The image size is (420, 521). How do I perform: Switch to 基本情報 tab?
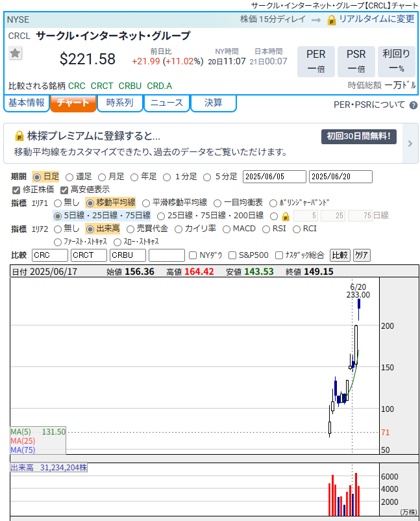pos(27,103)
